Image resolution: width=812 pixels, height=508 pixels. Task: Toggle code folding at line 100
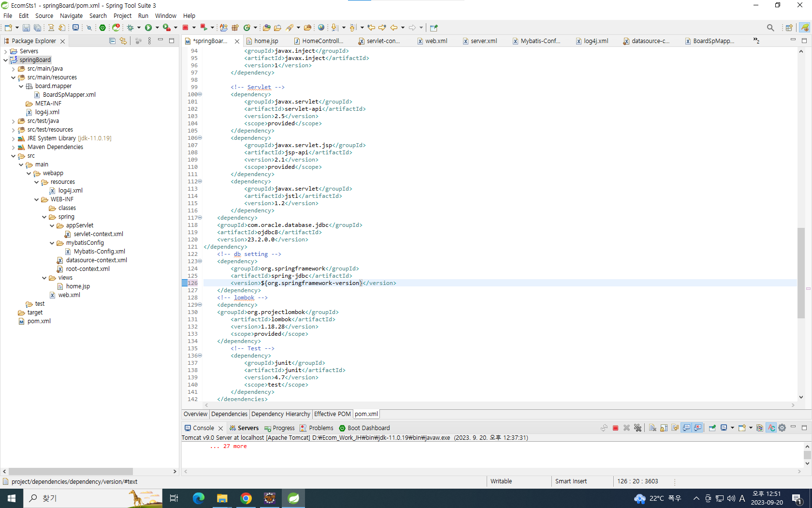pos(200,94)
